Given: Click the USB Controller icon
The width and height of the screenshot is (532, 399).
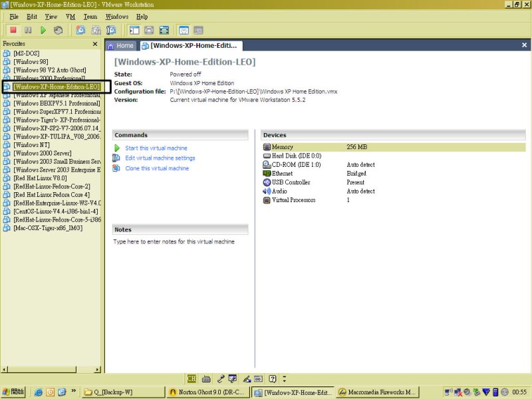Looking at the screenshot, I should (x=267, y=182).
